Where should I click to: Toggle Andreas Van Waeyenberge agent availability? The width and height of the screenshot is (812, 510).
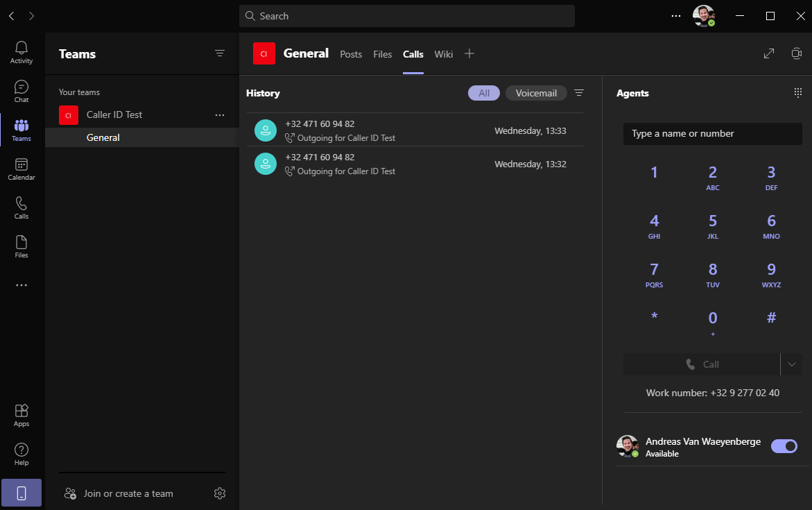click(784, 446)
